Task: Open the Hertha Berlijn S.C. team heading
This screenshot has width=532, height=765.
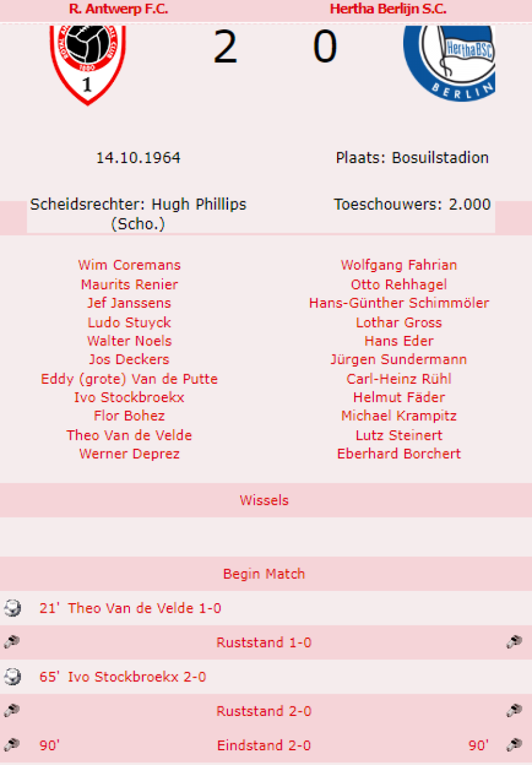Action: coord(388,9)
